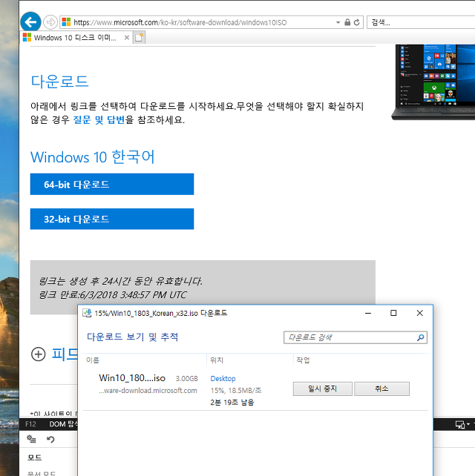475x476 pixels.
Task: Click the Win10_180....iso file name
Action: (132, 378)
